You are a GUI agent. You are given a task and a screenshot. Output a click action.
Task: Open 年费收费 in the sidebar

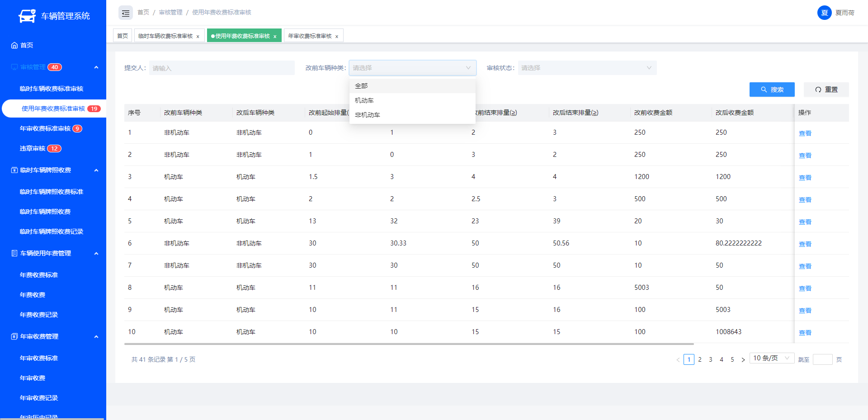33,295
